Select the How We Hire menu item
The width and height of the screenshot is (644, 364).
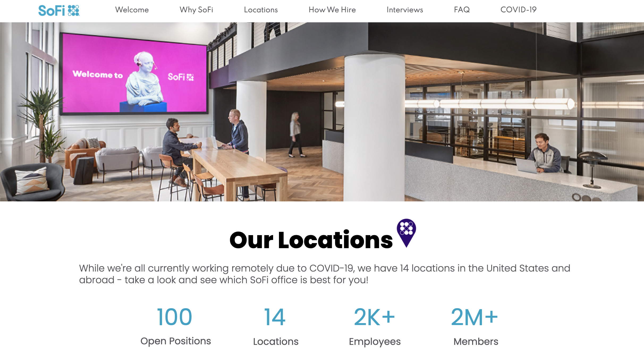(332, 10)
